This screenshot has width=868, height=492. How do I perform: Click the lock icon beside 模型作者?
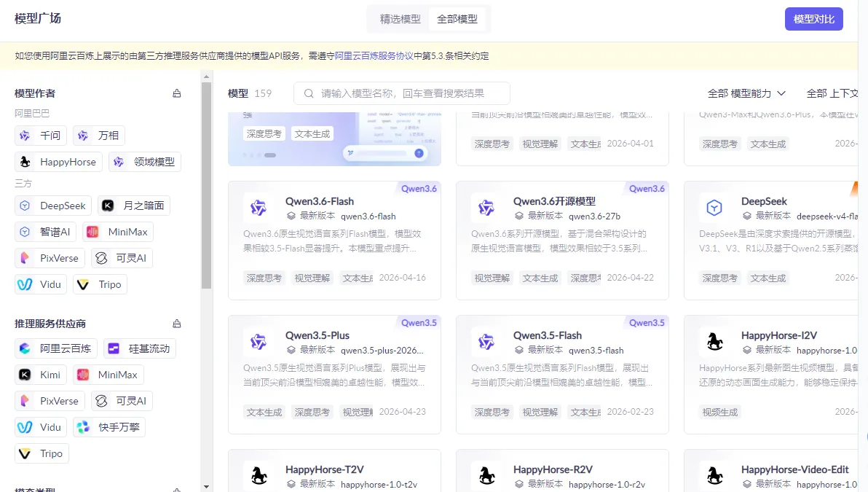(x=177, y=93)
